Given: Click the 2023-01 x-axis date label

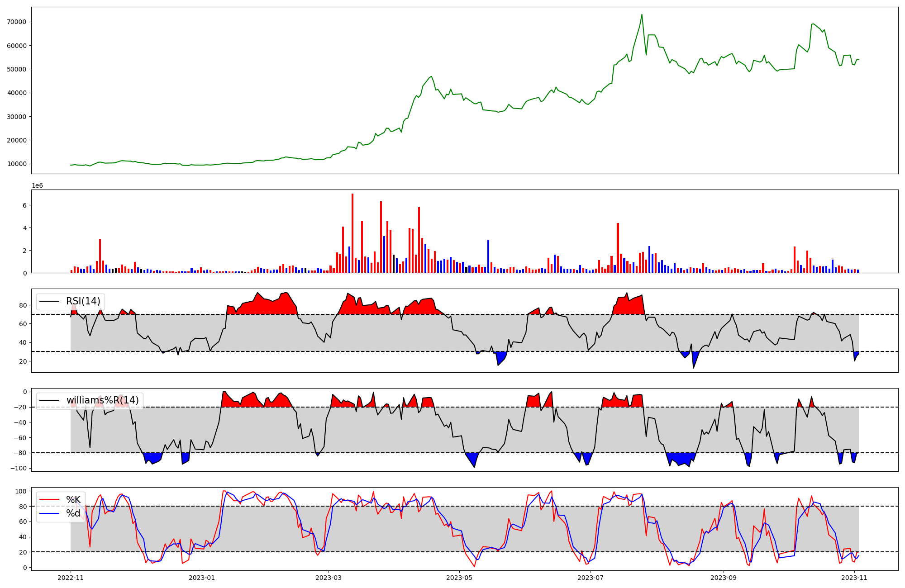Looking at the screenshot, I should 201,578.
